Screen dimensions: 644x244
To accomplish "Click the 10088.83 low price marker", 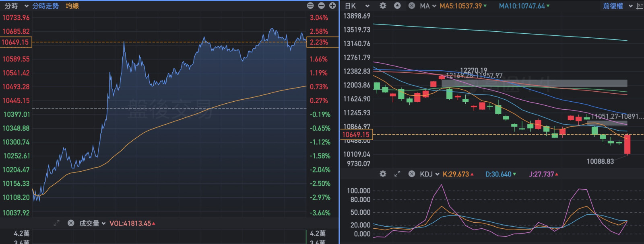I will point(600,161).
